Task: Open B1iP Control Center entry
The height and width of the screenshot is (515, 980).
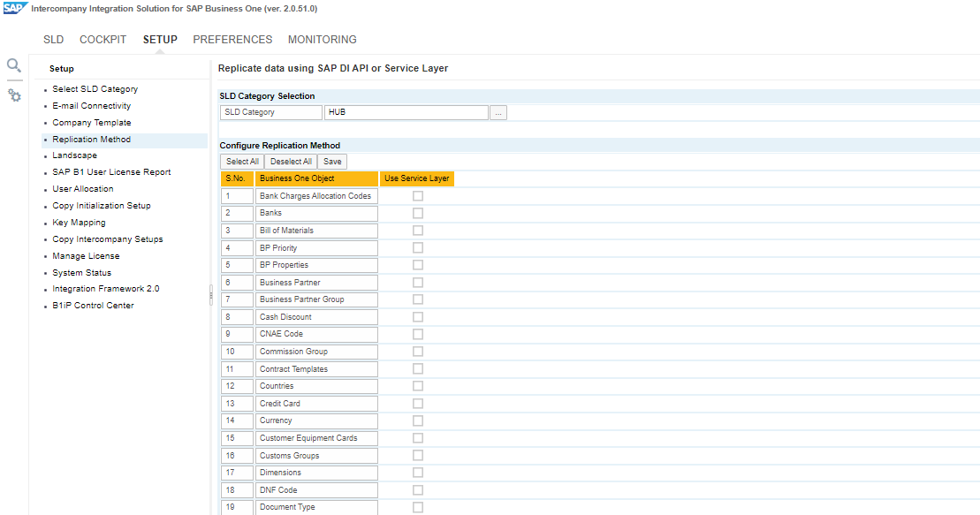Action: click(93, 306)
